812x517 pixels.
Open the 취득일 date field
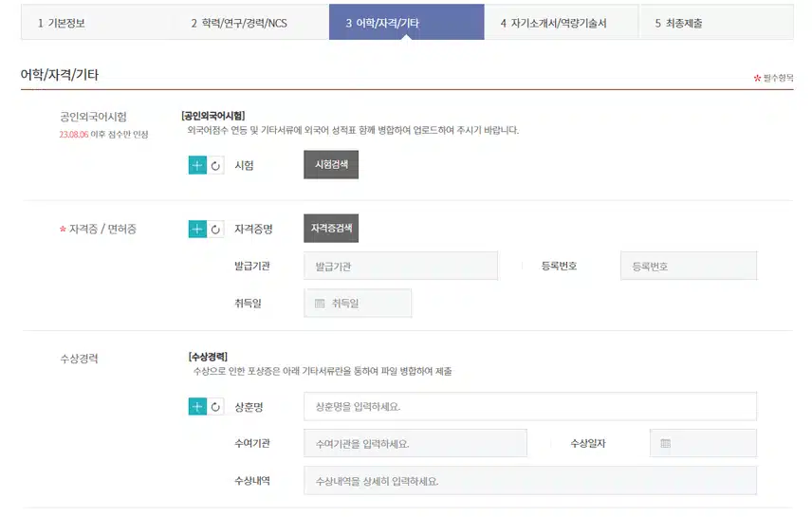[358, 303]
